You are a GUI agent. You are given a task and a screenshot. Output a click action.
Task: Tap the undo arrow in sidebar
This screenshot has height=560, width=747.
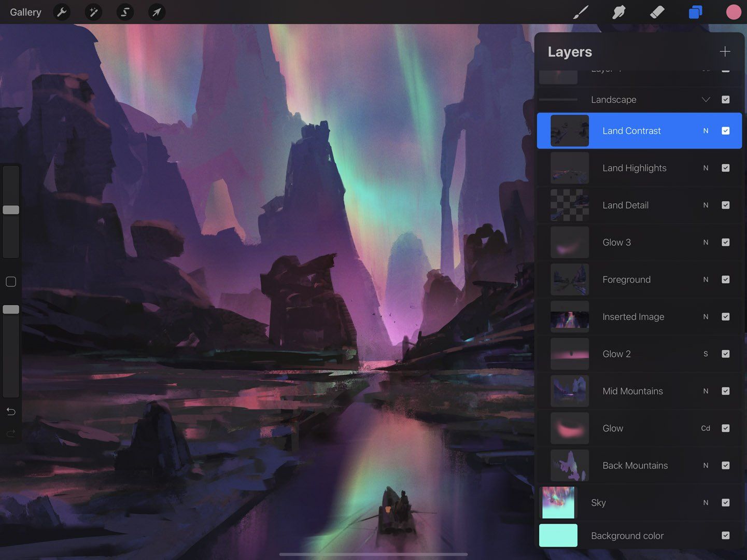coord(10,411)
